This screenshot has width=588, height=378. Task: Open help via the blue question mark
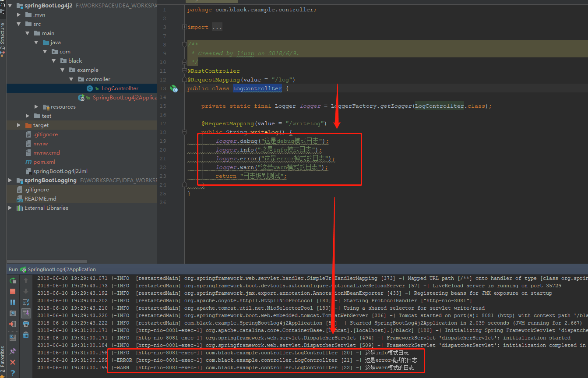[x=13, y=373]
